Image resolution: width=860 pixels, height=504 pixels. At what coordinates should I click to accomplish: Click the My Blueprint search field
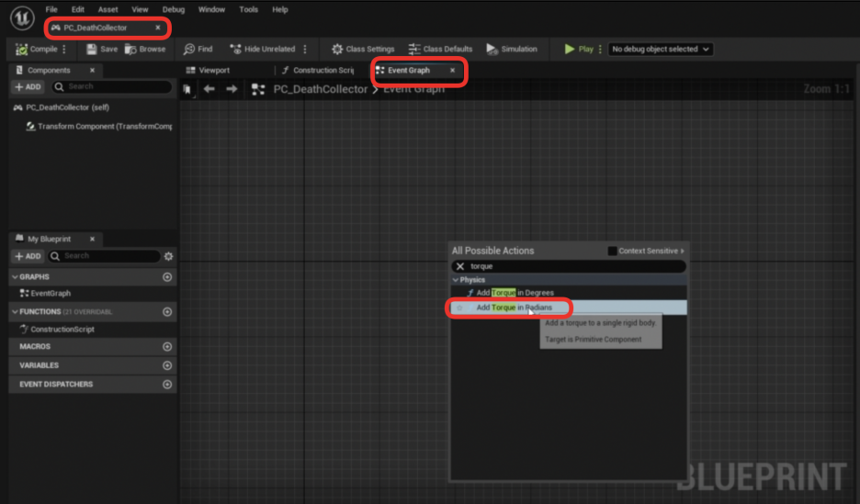point(104,256)
